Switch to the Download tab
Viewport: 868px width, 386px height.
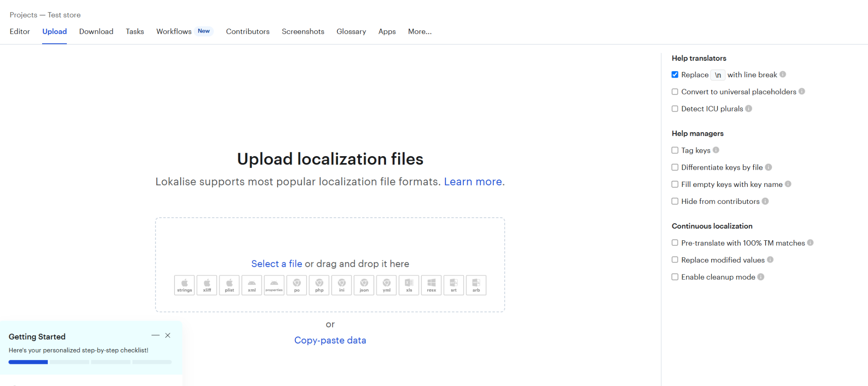tap(96, 32)
